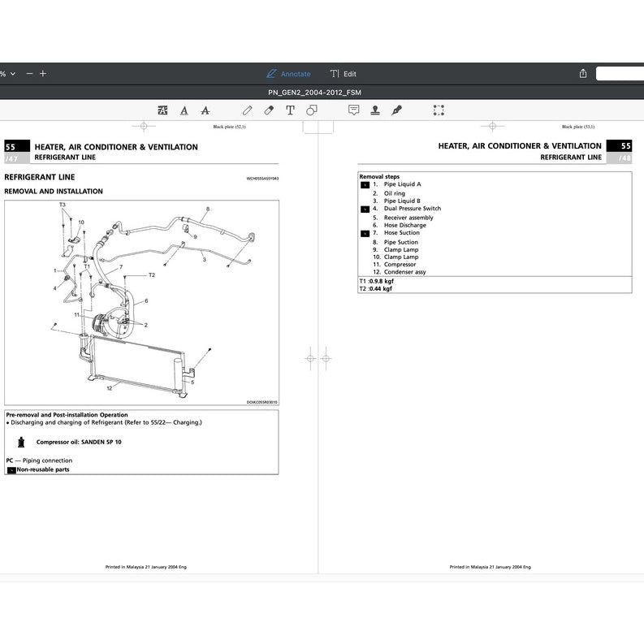The width and height of the screenshot is (644, 644).
Task: Select the underline text tool
Action: (x=184, y=110)
